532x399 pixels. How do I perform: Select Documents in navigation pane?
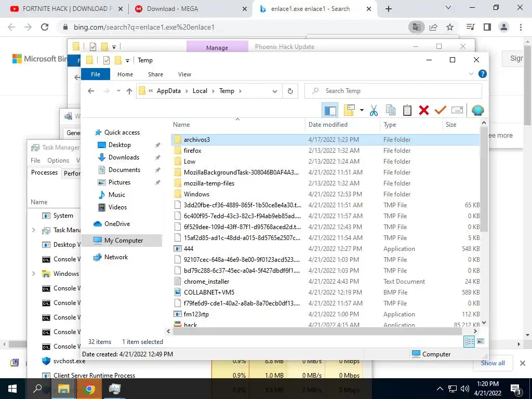pos(124,170)
